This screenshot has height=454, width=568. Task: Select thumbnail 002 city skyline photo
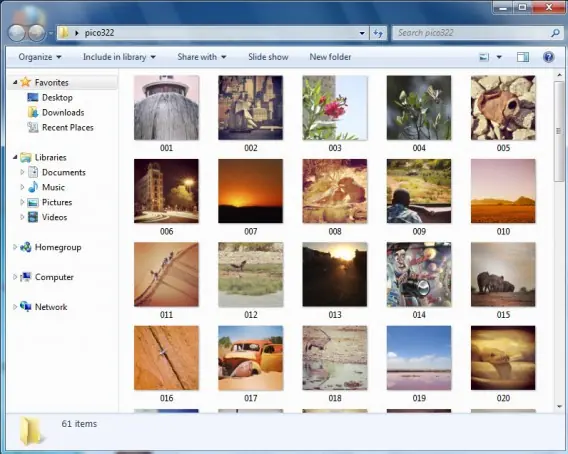(x=250, y=108)
